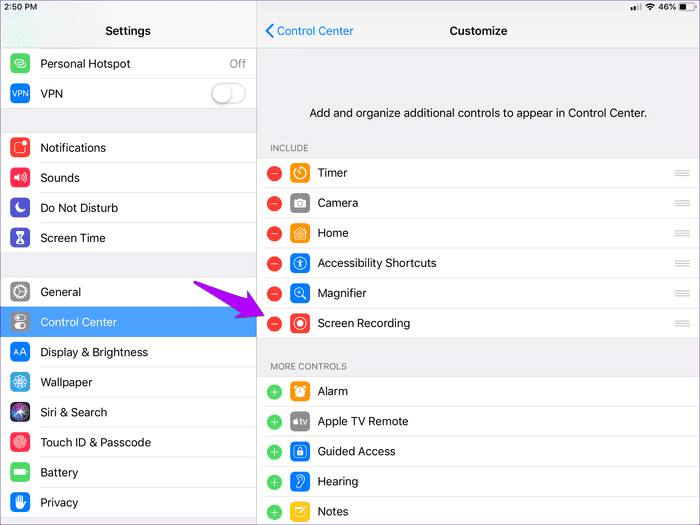Open the Battery settings item
Image resolution: width=700 pixels, height=525 pixels.
(59, 472)
